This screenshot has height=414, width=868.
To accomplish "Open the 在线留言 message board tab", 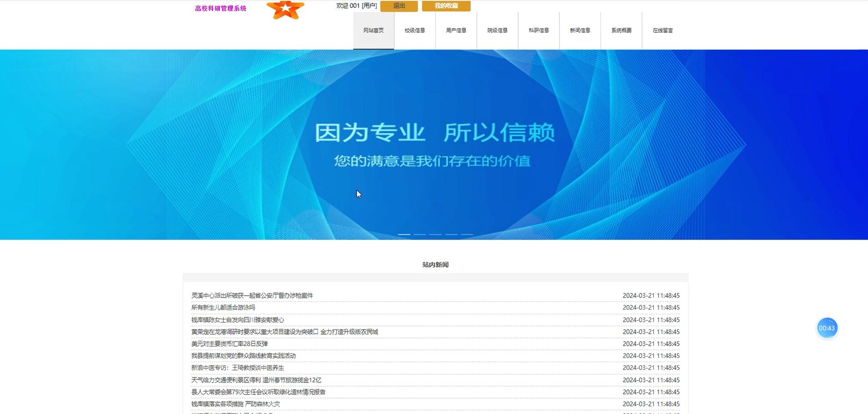I will point(662,30).
